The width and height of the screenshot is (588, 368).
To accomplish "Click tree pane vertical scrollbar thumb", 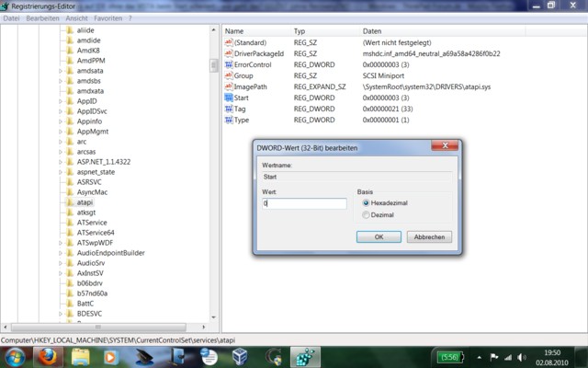I will (213, 65).
